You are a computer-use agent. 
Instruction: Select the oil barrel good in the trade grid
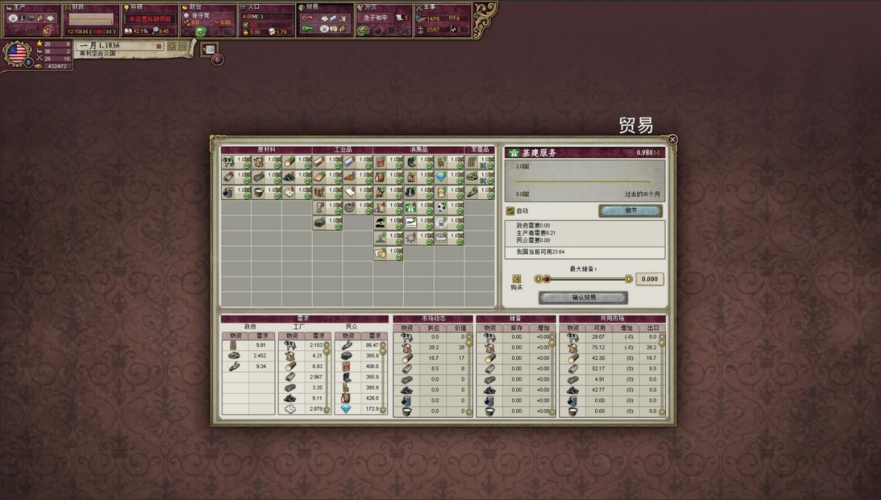coord(236,193)
